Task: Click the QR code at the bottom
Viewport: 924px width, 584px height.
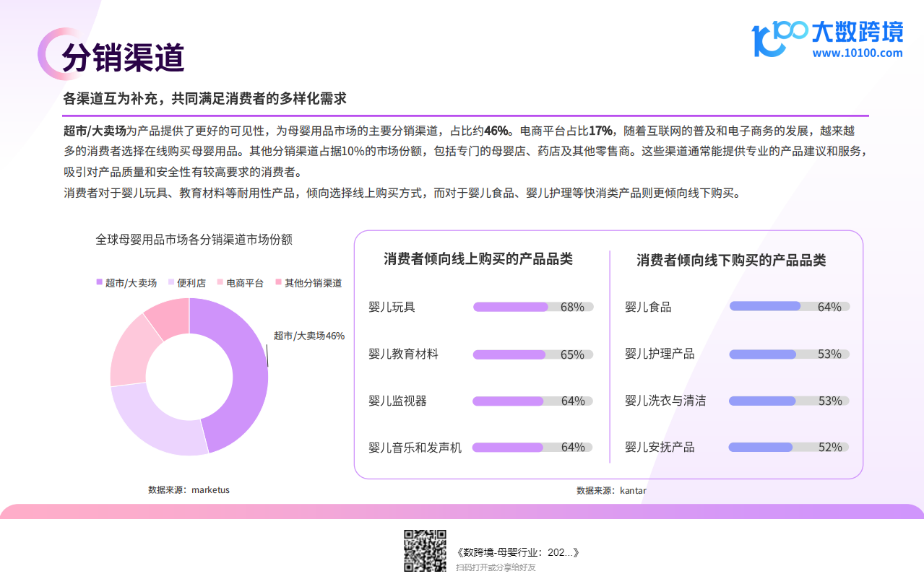Action: click(x=424, y=550)
